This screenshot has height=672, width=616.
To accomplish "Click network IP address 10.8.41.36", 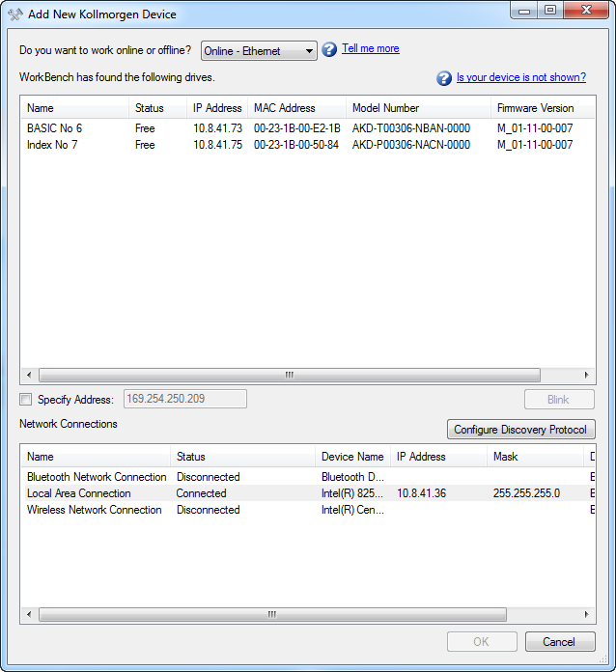I will tap(421, 493).
